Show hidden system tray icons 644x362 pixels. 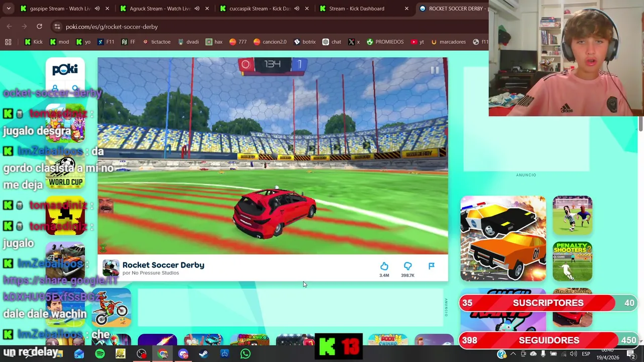513,354
